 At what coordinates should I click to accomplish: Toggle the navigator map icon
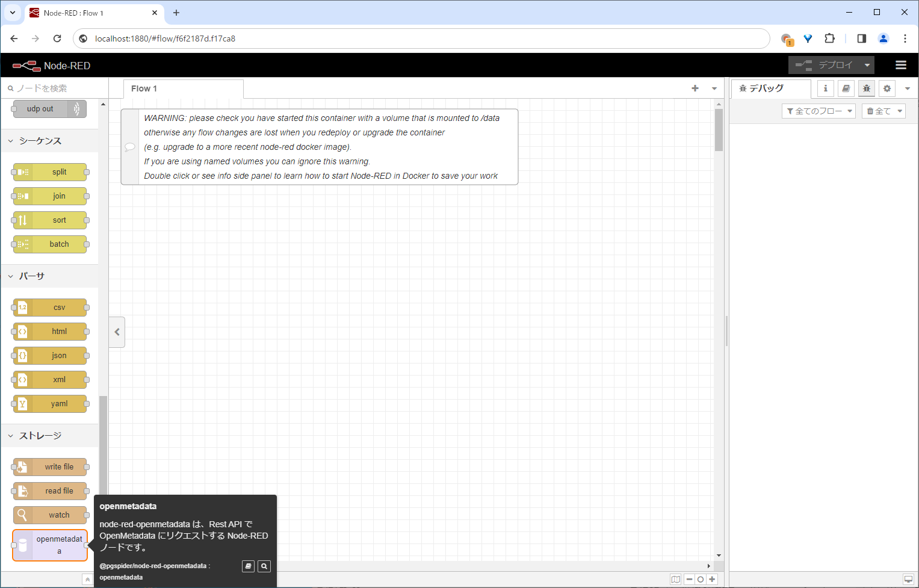676,579
